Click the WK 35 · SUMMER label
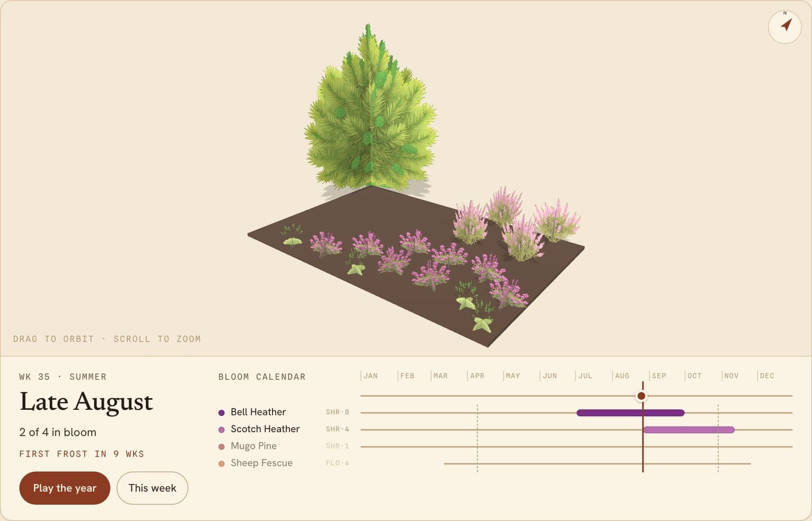The height and width of the screenshot is (521, 812). coord(63,377)
